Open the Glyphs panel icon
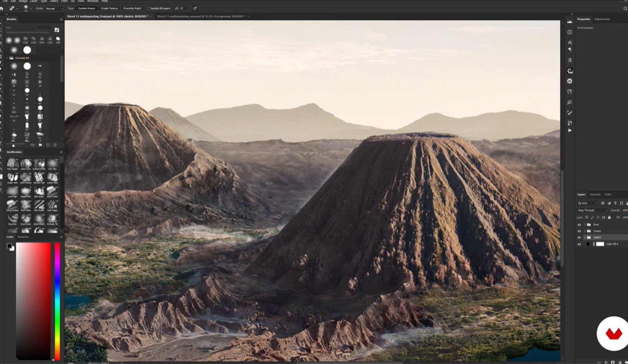This screenshot has height=364, width=628. (570, 60)
